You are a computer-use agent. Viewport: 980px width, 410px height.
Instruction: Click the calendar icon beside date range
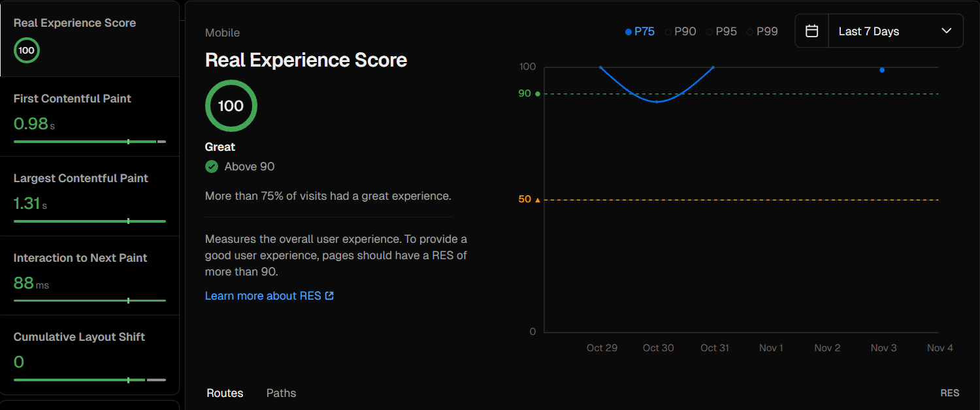point(811,31)
